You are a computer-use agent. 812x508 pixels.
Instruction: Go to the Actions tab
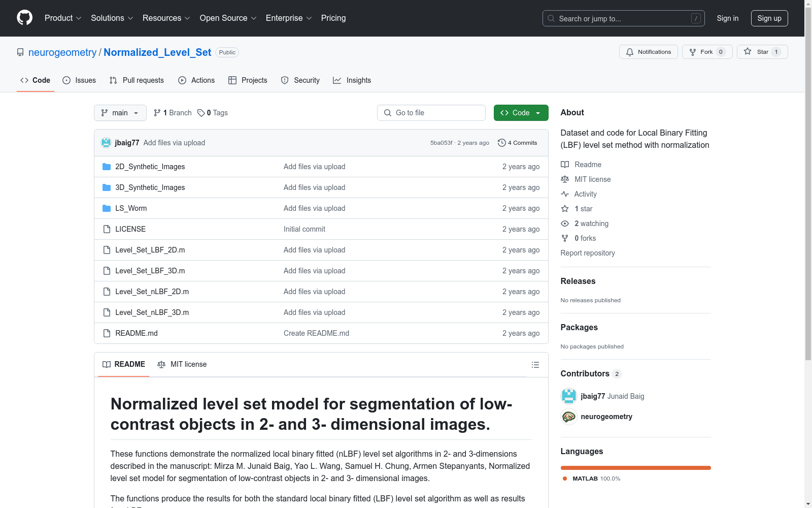pyautogui.click(x=196, y=80)
